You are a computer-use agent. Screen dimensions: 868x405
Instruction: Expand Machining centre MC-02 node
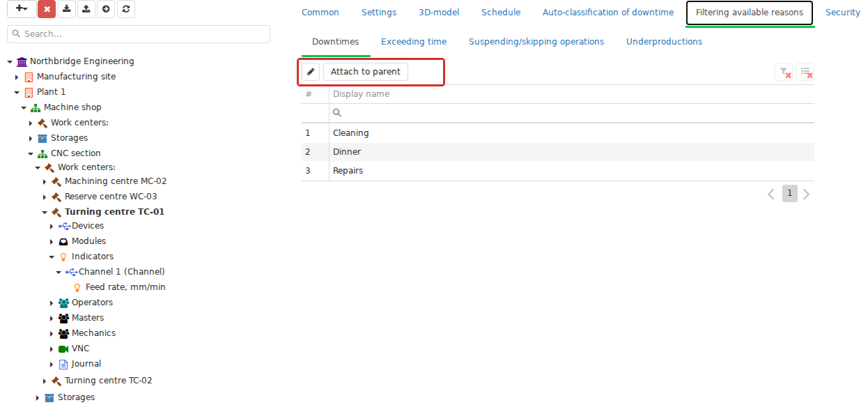point(45,181)
